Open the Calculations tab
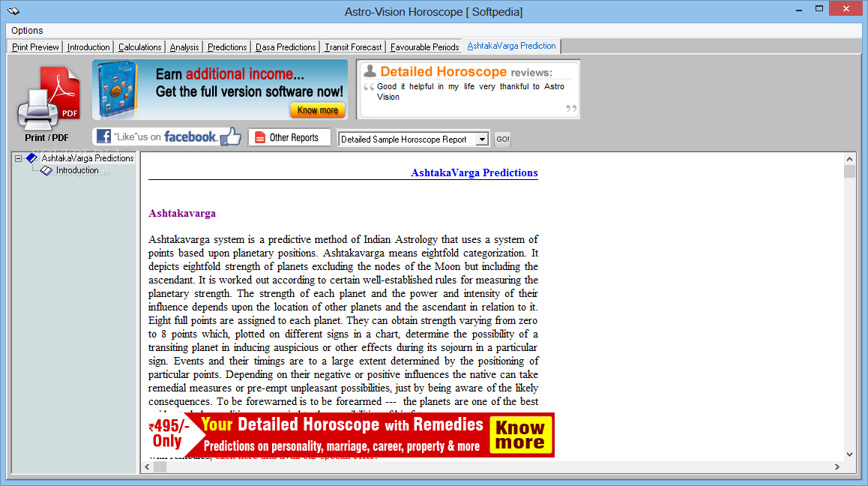The width and height of the screenshot is (868, 486). point(139,47)
